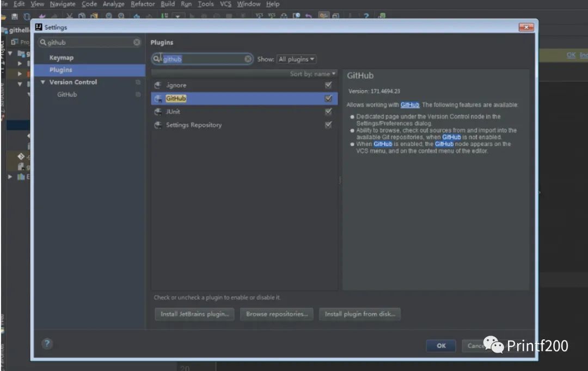The height and width of the screenshot is (371, 588).
Task: Uncheck the Settings Repository plugin
Action: [328, 125]
